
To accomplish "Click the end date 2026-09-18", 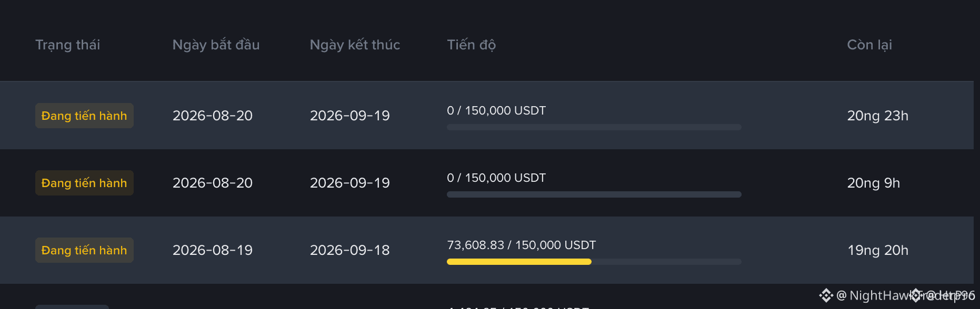I will coord(350,250).
